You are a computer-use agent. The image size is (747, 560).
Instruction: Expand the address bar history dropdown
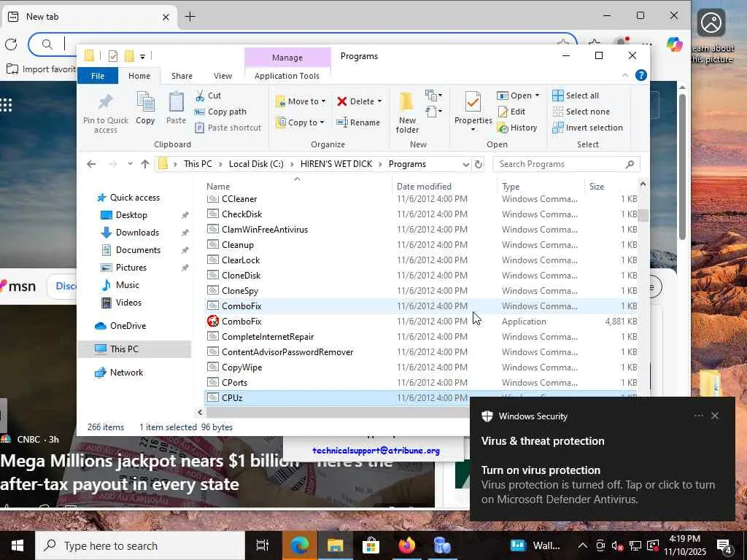[x=466, y=164]
